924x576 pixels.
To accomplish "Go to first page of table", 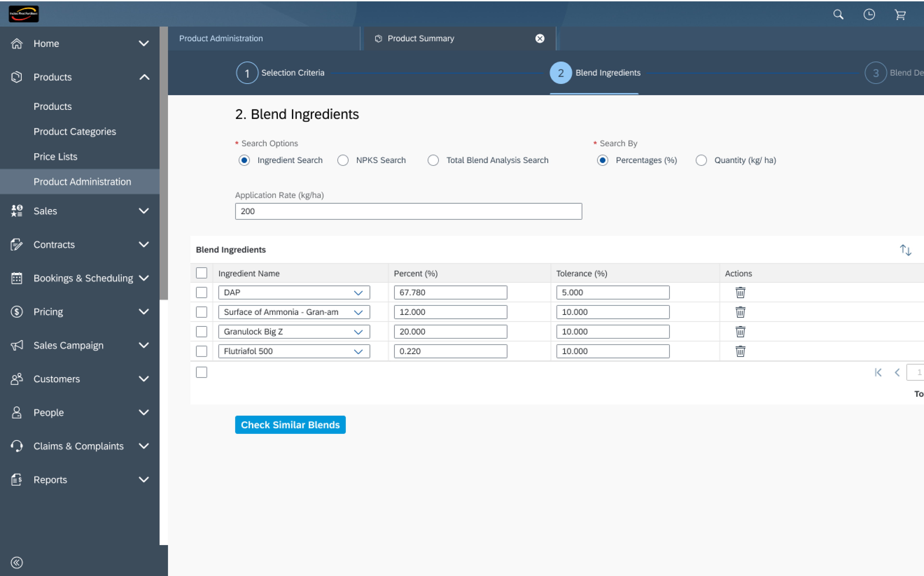I will tap(878, 372).
